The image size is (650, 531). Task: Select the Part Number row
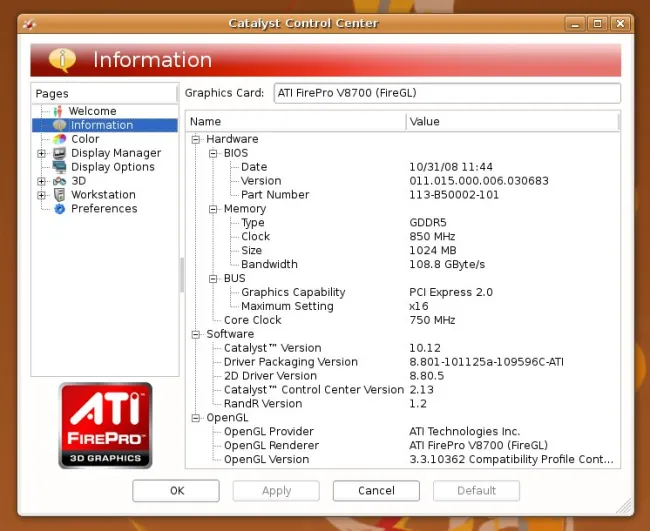click(402, 195)
